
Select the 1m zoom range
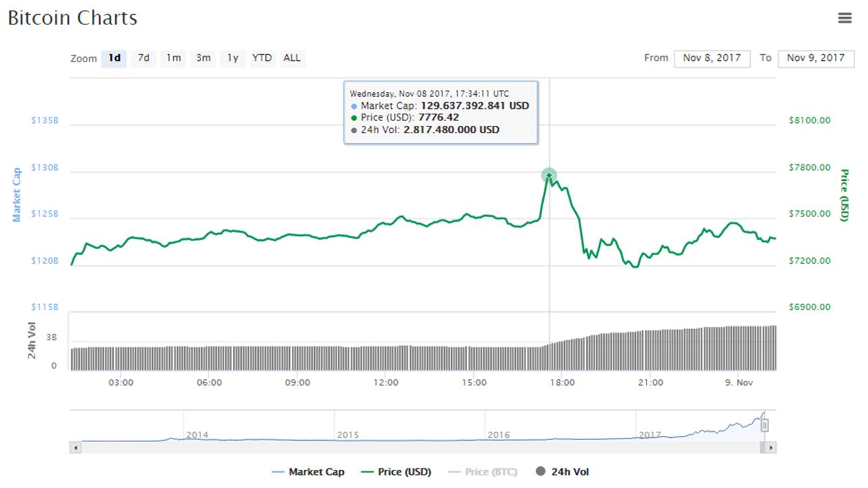coord(173,58)
